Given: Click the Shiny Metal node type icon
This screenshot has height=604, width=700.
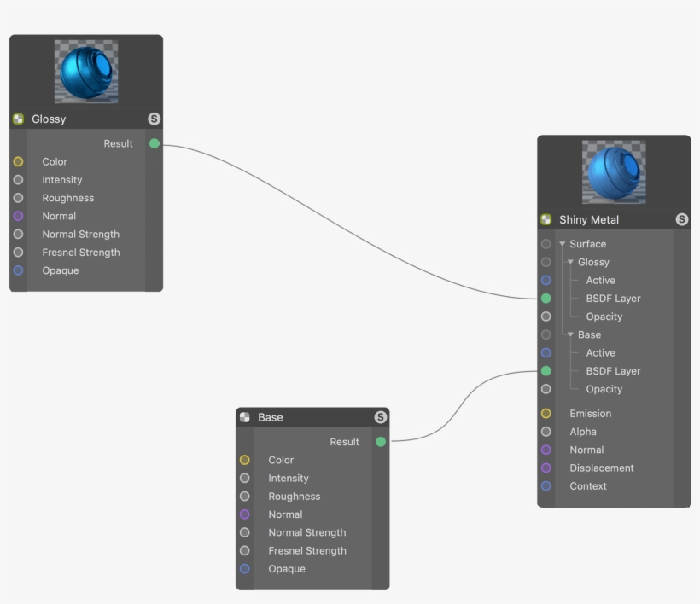Looking at the screenshot, I should coord(545,220).
